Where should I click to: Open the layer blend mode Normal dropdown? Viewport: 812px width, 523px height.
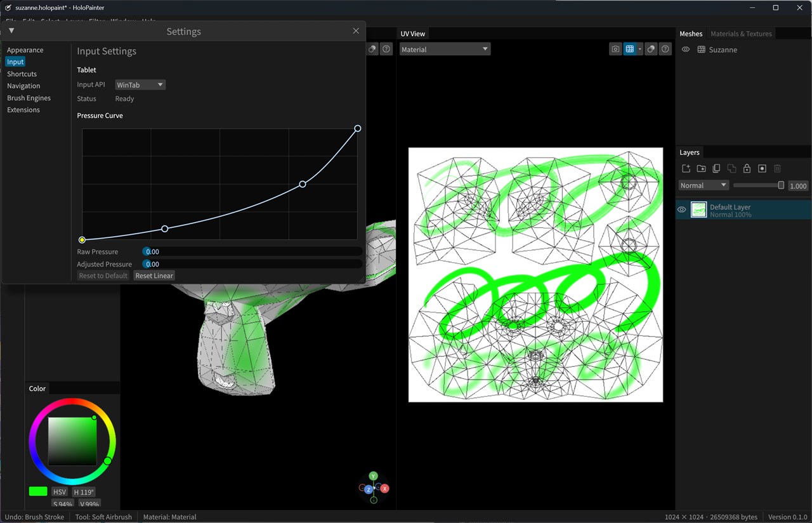pos(704,185)
